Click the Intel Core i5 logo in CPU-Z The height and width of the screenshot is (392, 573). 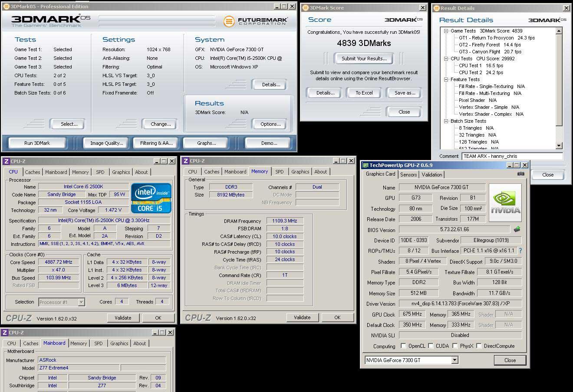pyautogui.click(x=151, y=198)
